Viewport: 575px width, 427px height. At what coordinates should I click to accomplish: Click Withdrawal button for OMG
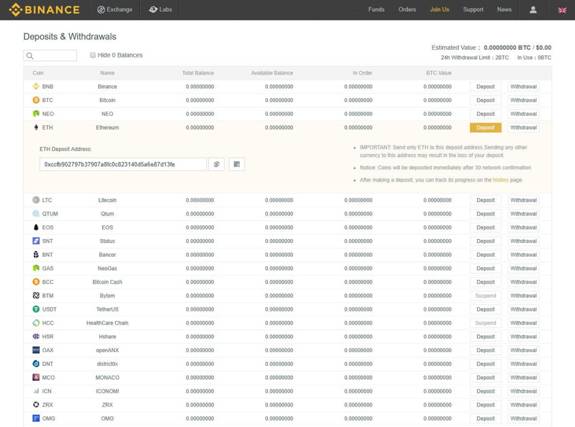[524, 418]
